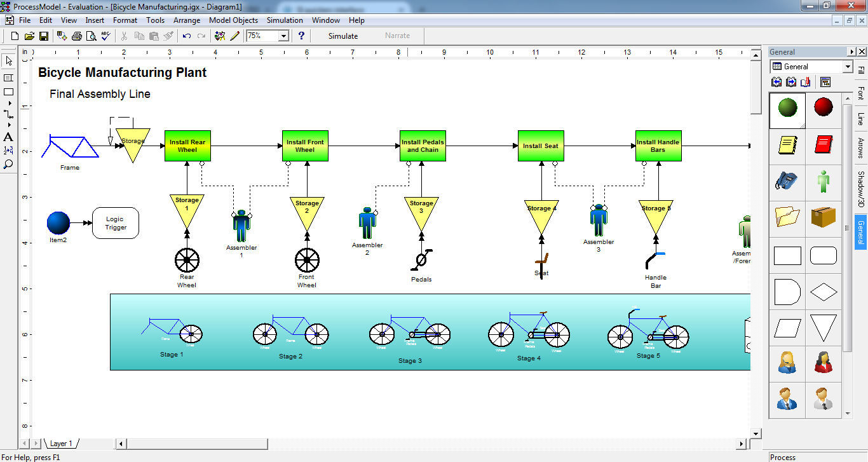Switch to the Shadow/3D side tab
The width and height of the screenshot is (868, 462).
point(861,189)
